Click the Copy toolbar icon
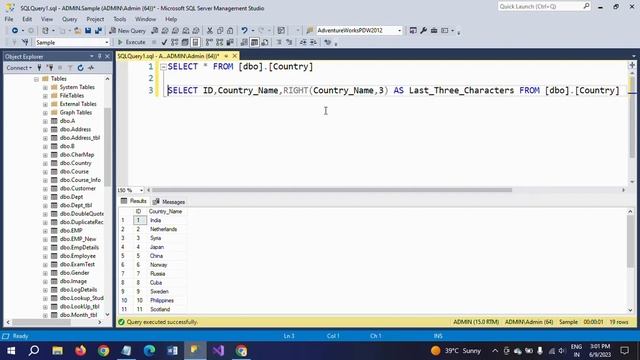The width and height of the screenshot is (640, 360). (x=220, y=31)
